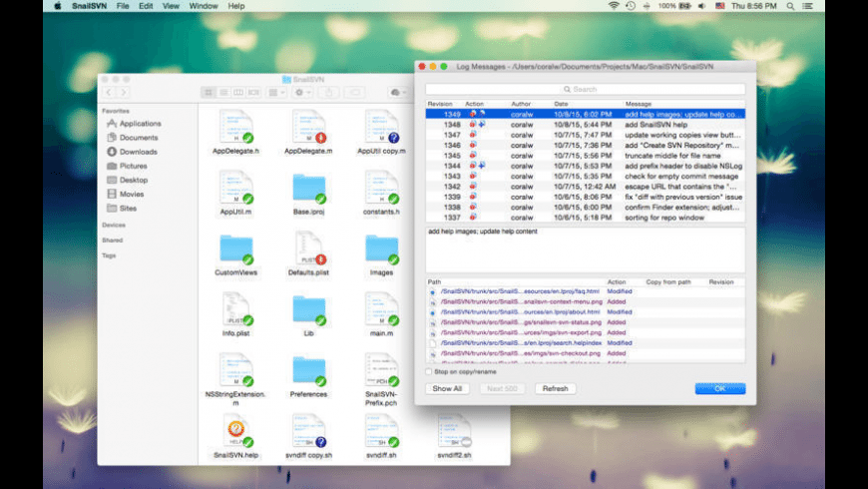Click the Defaults.plist file icon

click(x=307, y=248)
